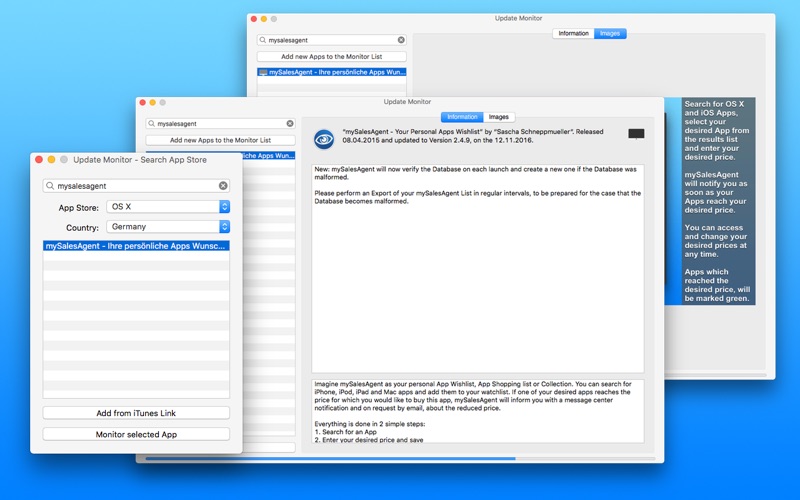The width and height of the screenshot is (800, 500).
Task: Click the mySalesAgent eye app icon
Action: tap(324, 139)
